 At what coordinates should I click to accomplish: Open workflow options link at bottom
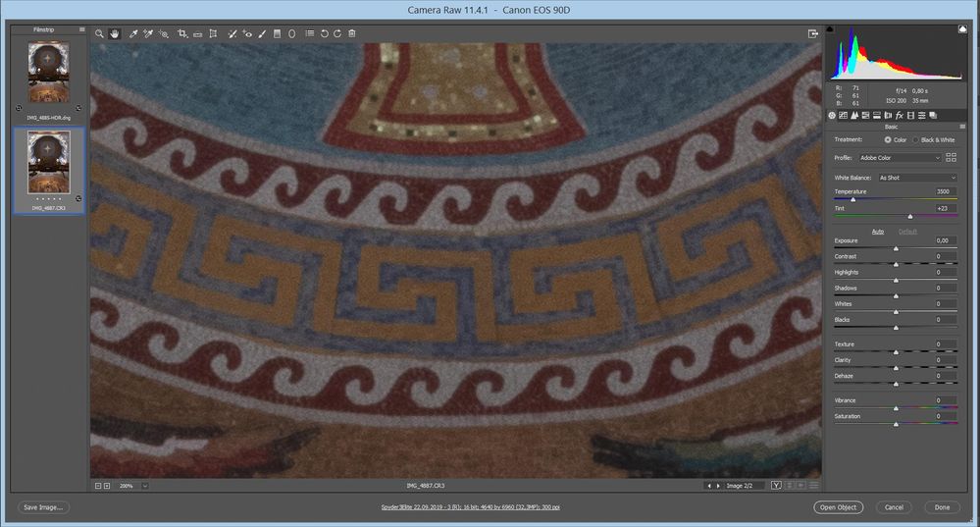click(470, 507)
